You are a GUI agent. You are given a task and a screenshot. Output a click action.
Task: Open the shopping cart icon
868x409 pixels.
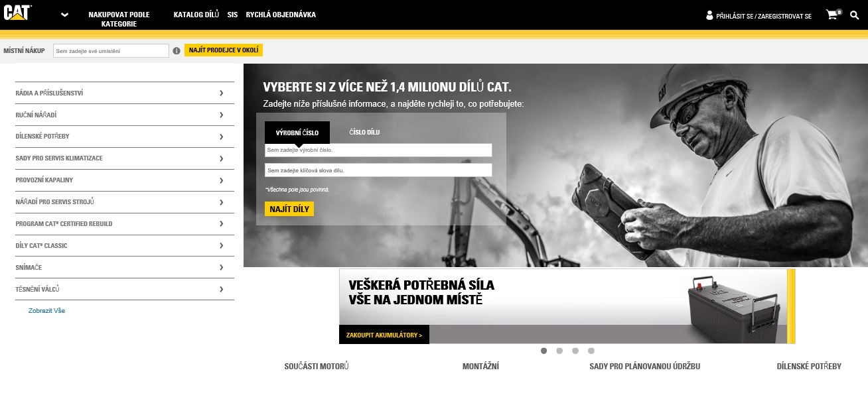[x=833, y=14]
